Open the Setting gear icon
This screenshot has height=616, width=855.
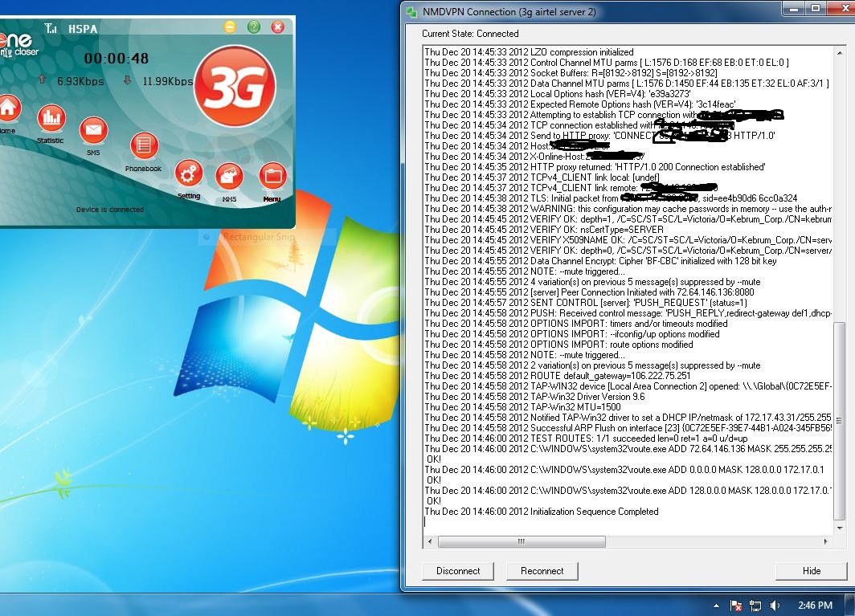point(189,174)
